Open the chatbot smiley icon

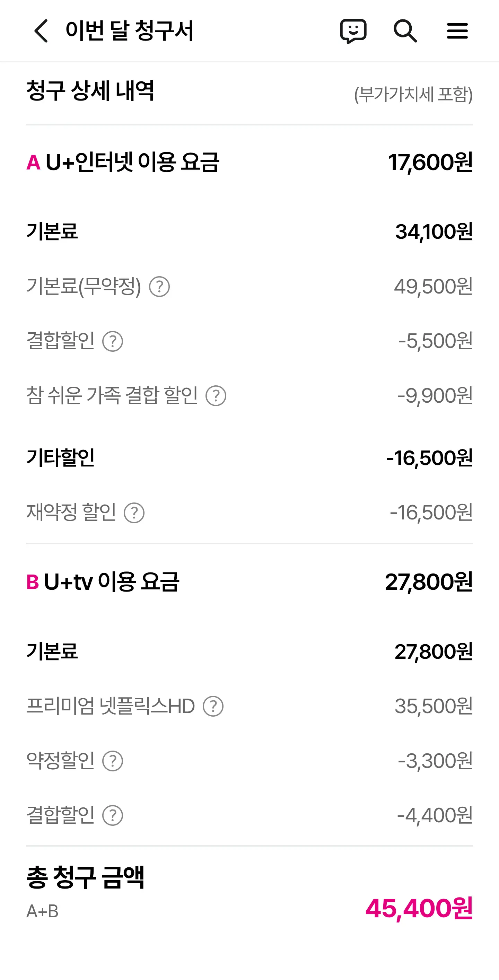click(x=353, y=31)
